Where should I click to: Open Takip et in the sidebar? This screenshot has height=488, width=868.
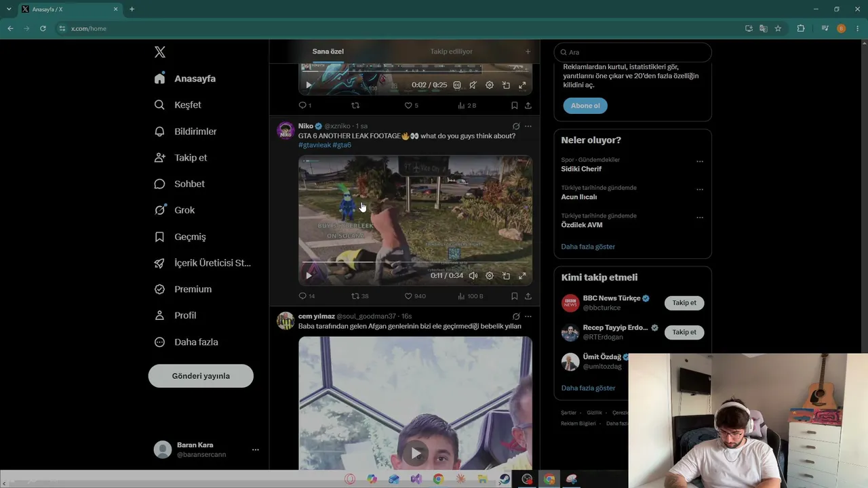pyautogui.click(x=180, y=158)
